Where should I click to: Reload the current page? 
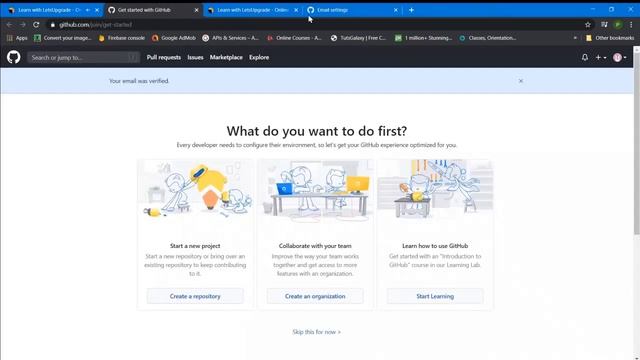(x=36, y=24)
